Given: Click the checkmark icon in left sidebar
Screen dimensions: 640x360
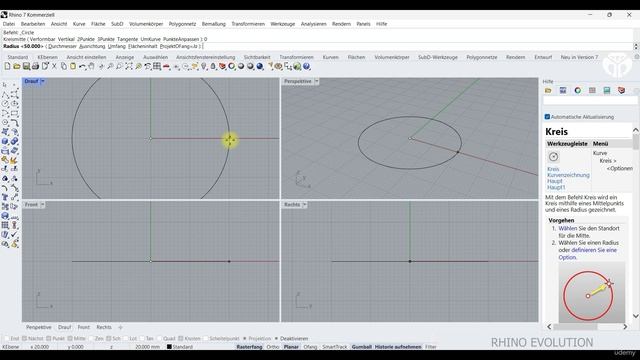Looking at the screenshot, I should (x=15, y=234).
